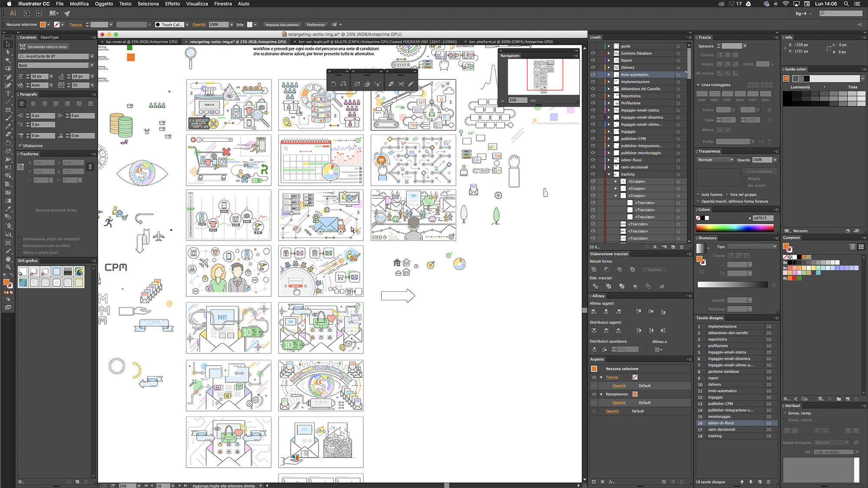Image resolution: width=868 pixels, height=488 pixels.
Task: Select the Magic Wand tool
Action: (8, 60)
